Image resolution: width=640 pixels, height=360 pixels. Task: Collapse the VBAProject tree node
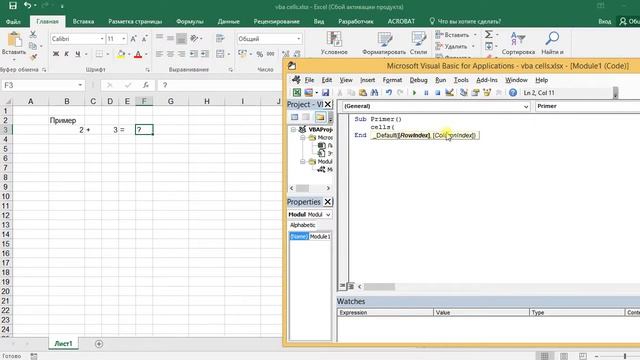[293, 129]
